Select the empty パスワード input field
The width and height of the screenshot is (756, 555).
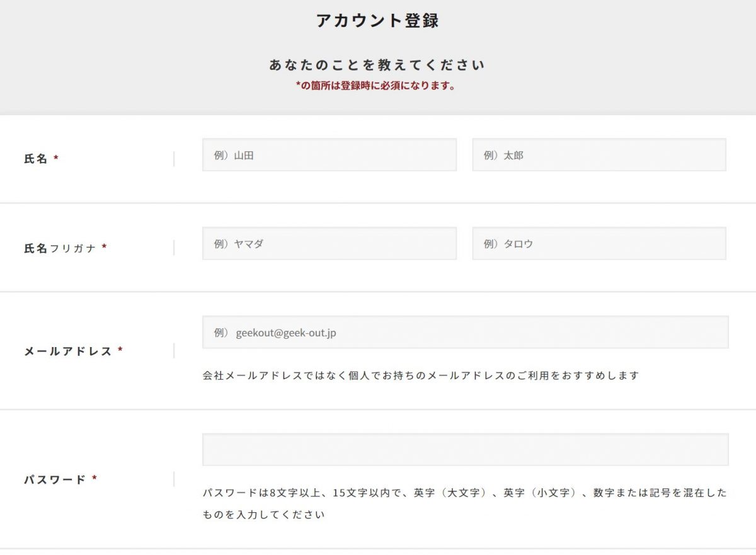coord(465,450)
